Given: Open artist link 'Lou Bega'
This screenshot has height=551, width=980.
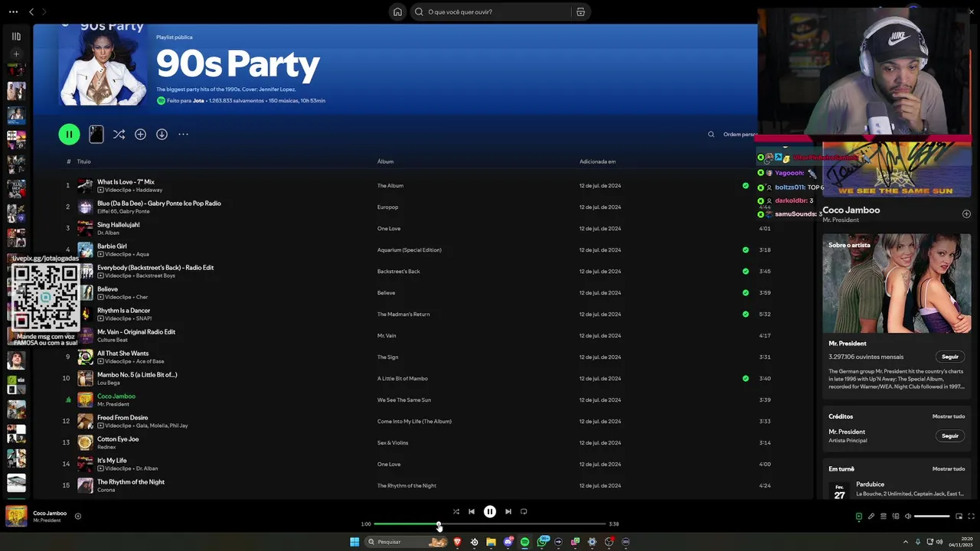Looking at the screenshot, I should click(108, 383).
